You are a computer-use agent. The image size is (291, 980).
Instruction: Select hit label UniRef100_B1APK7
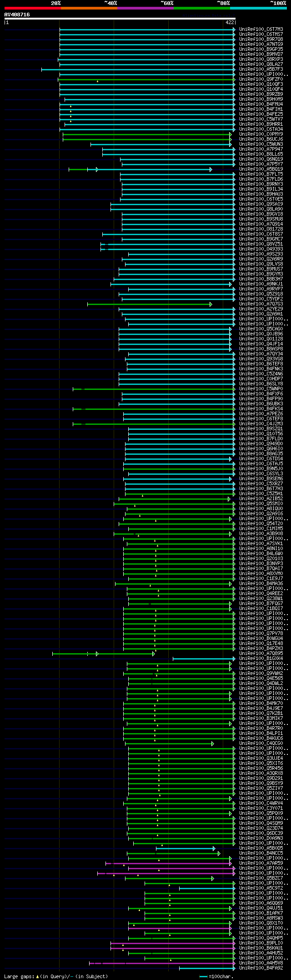[x=261, y=913]
